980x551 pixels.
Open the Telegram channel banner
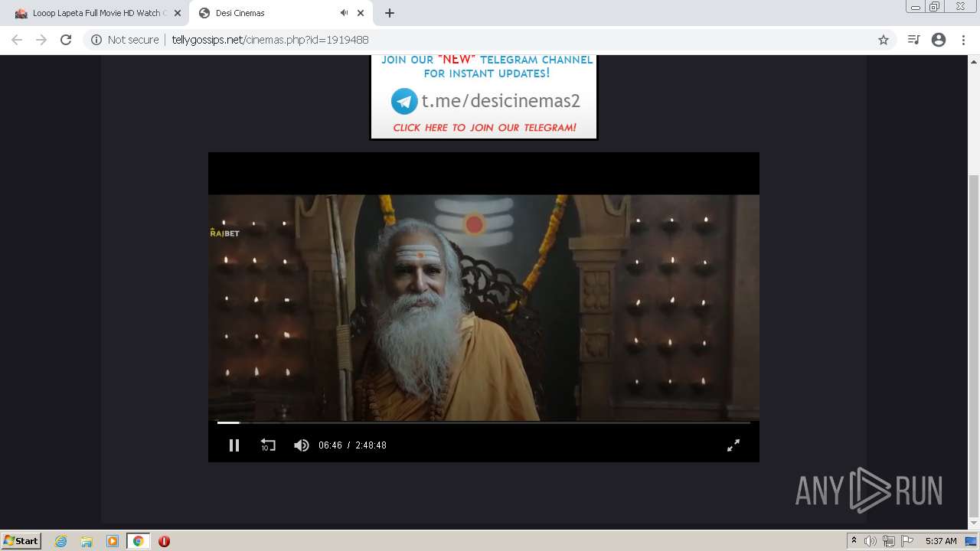click(483, 97)
